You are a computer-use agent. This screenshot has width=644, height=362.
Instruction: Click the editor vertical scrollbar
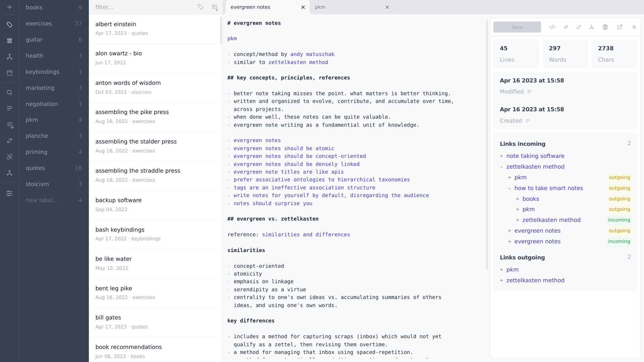[487, 144]
